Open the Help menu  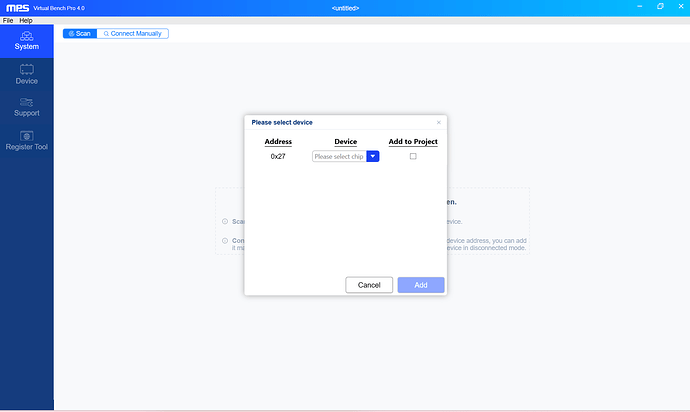pyautogui.click(x=26, y=20)
